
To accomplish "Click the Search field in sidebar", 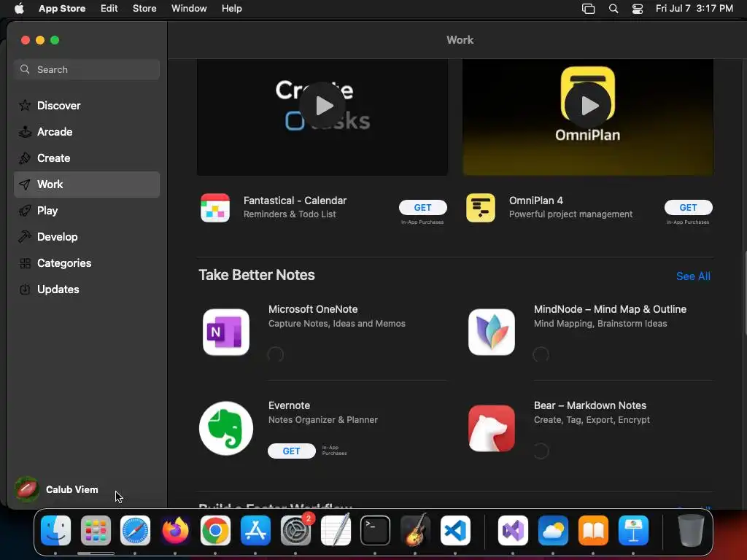I will tap(87, 69).
